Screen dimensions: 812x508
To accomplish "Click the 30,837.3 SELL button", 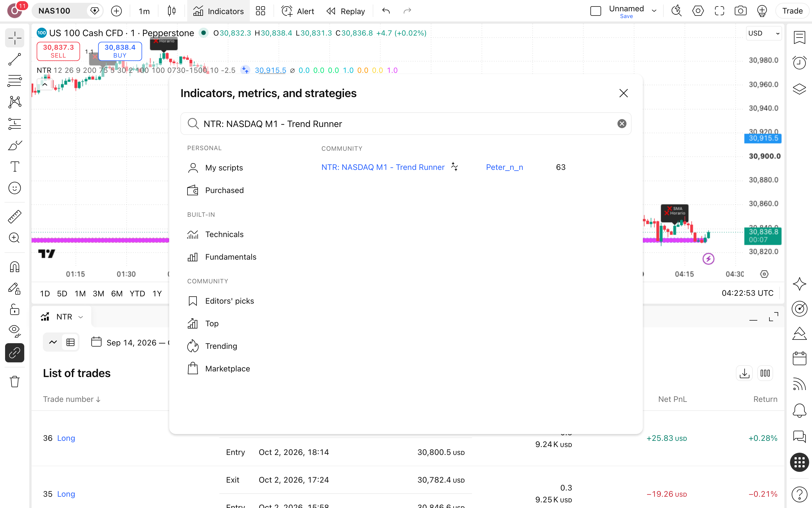I will 58,51.
